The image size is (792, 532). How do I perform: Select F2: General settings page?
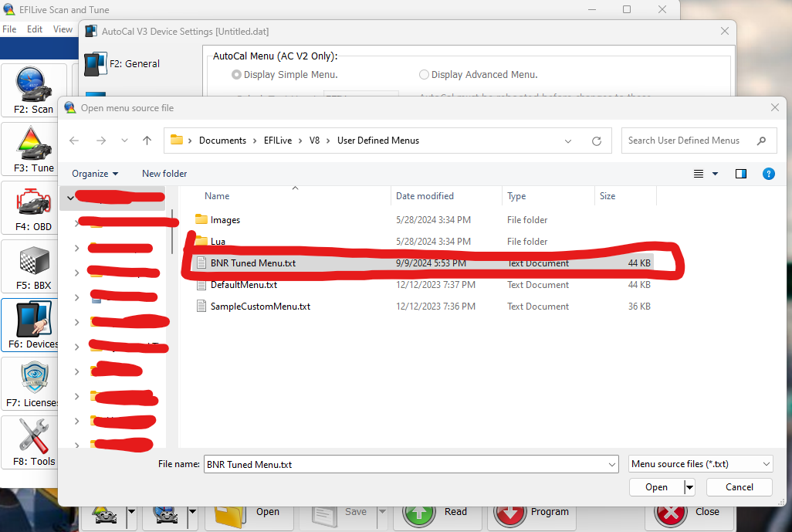pos(122,63)
